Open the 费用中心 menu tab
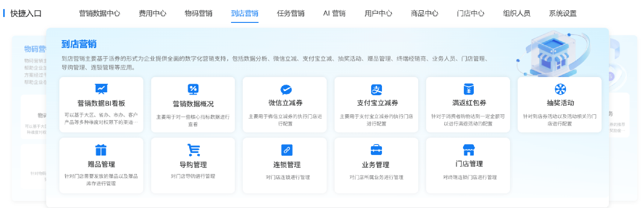Image resolution: width=644 pixels, height=208 pixels. 152,13
